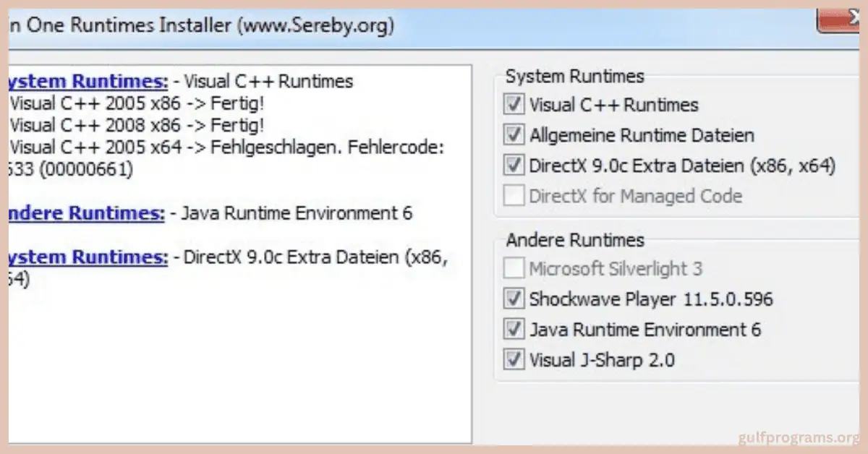Check Microsoft Silverlight 3
The image size is (868, 454).
[513, 267]
